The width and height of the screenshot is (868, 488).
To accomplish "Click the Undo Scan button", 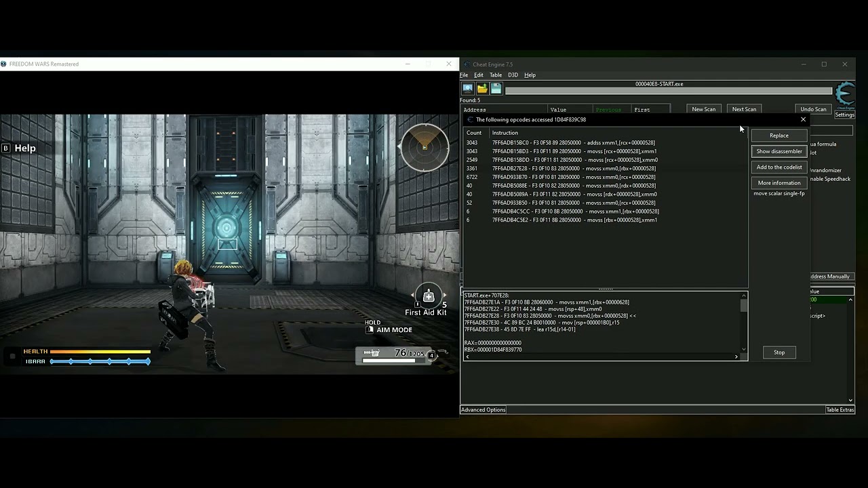I will [813, 109].
